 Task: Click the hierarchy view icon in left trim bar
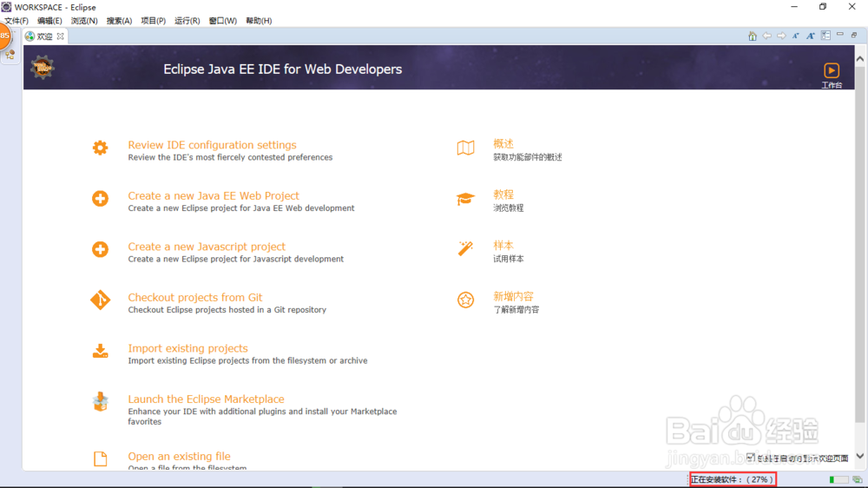click(x=10, y=55)
